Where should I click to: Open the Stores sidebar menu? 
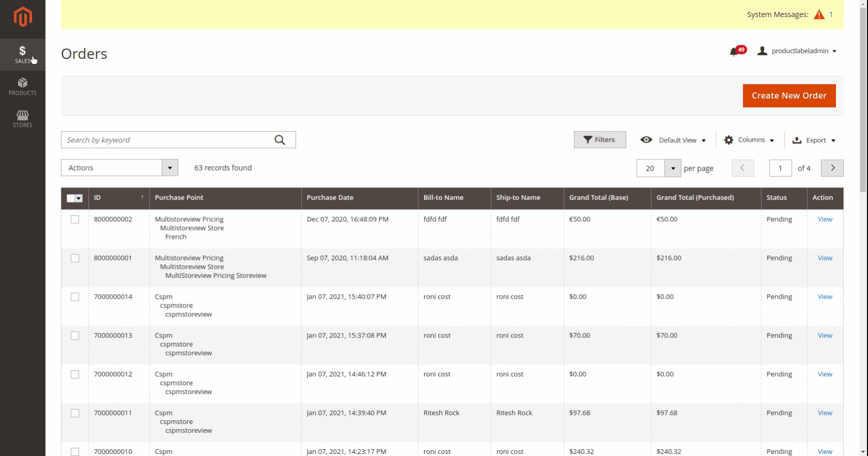pyautogui.click(x=22, y=118)
